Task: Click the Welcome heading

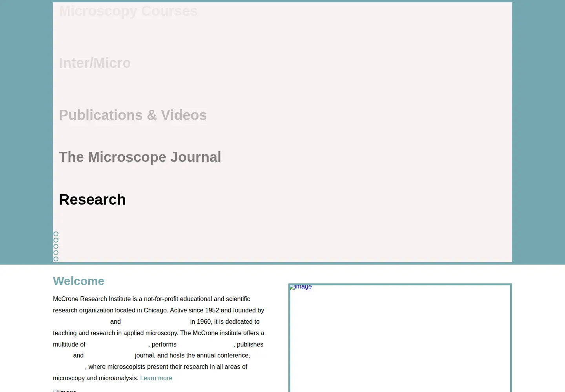Action: [78, 281]
